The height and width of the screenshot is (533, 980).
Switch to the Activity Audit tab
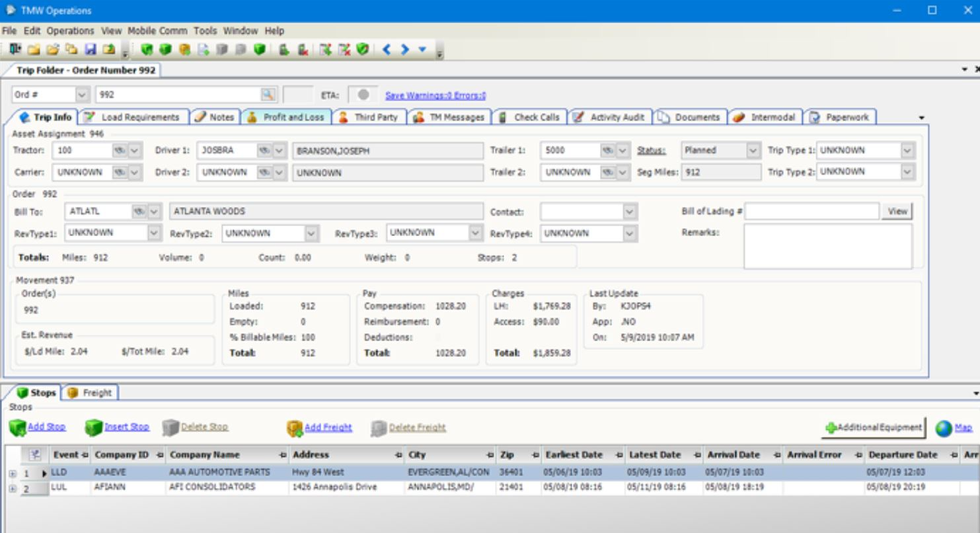[610, 117]
